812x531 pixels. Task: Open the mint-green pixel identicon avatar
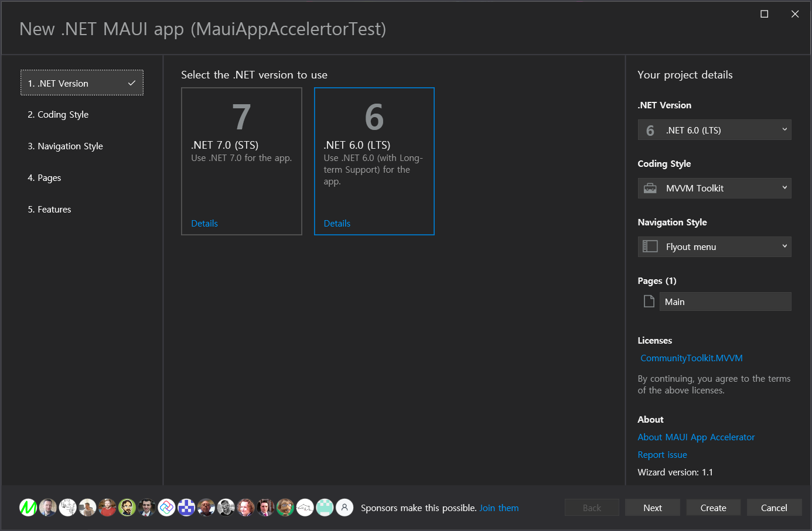(325, 508)
